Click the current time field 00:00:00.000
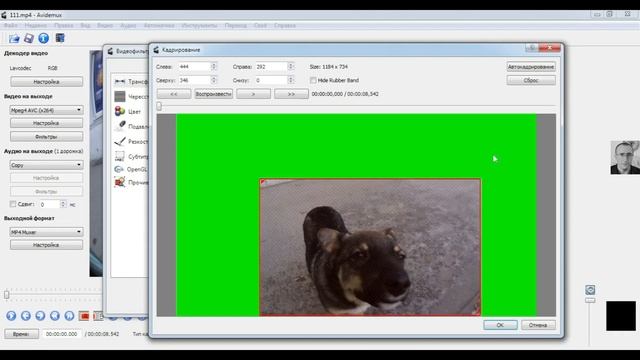Viewport: 640px width, 360px height. click(x=62, y=334)
